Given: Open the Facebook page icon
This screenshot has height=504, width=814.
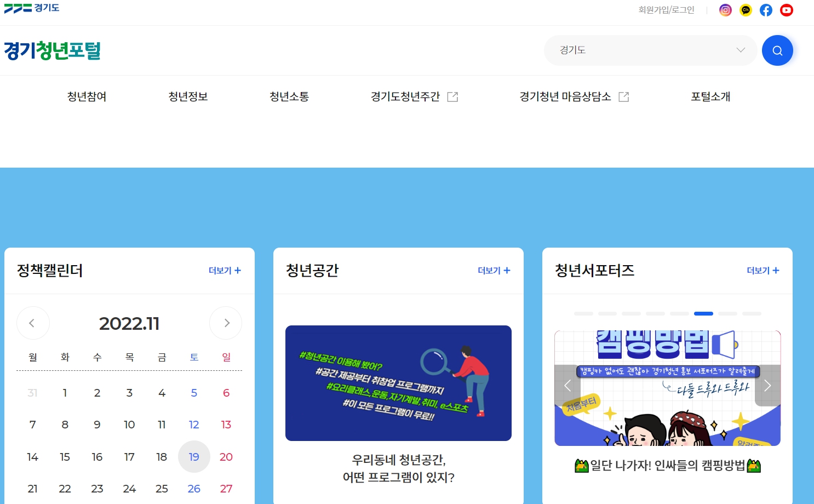Looking at the screenshot, I should tap(766, 10).
